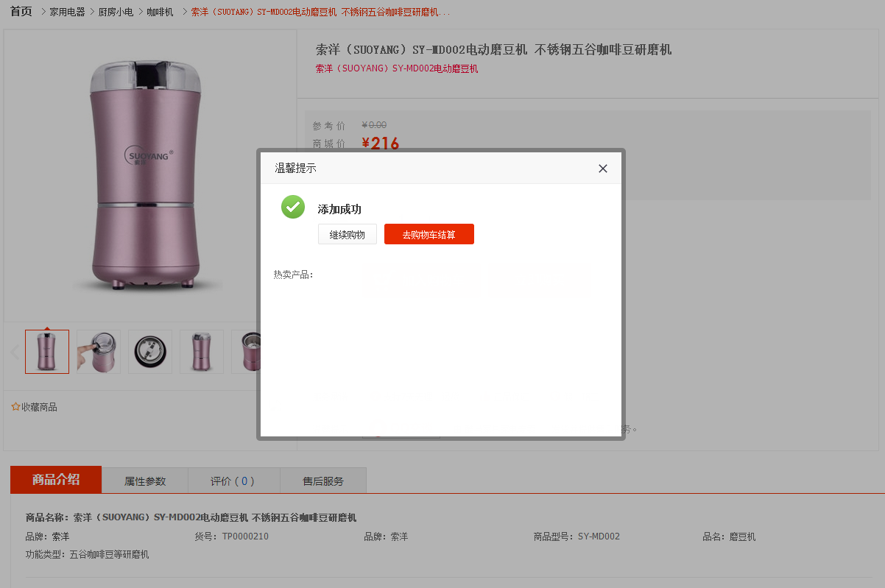Select the first highlighted grinder thumbnail
The height and width of the screenshot is (588, 885).
point(47,352)
